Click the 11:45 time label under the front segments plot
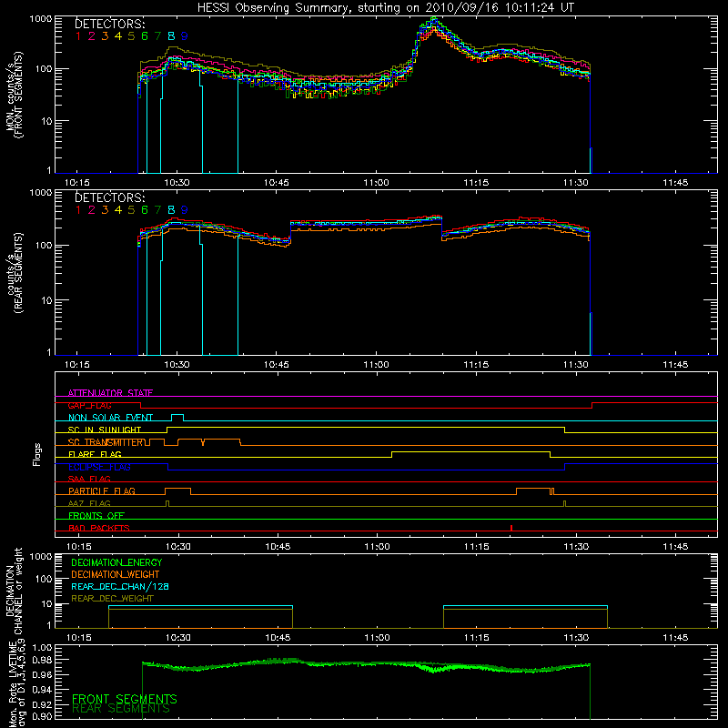Viewport: 728px width, 728px height. pos(675,183)
